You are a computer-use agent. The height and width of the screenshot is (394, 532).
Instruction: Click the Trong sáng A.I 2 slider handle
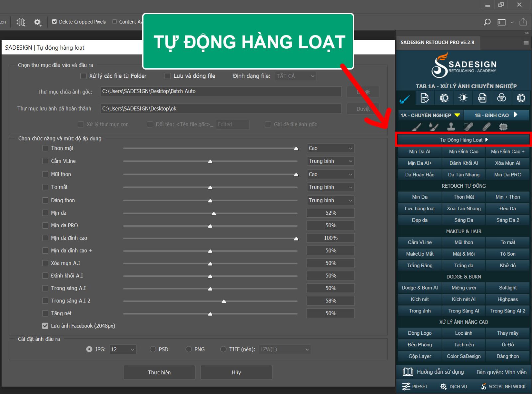(x=224, y=301)
